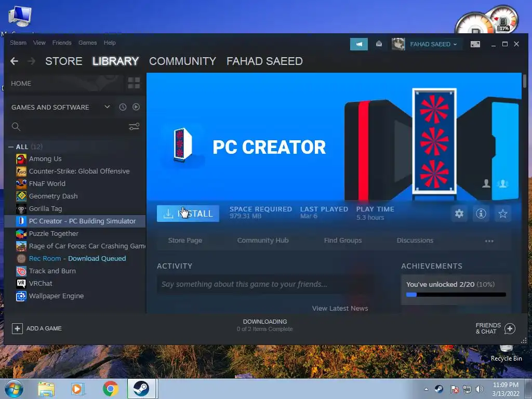Image resolution: width=532 pixels, height=399 pixels.
Task: Click the activity status text field
Action: (x=264, y=284)
